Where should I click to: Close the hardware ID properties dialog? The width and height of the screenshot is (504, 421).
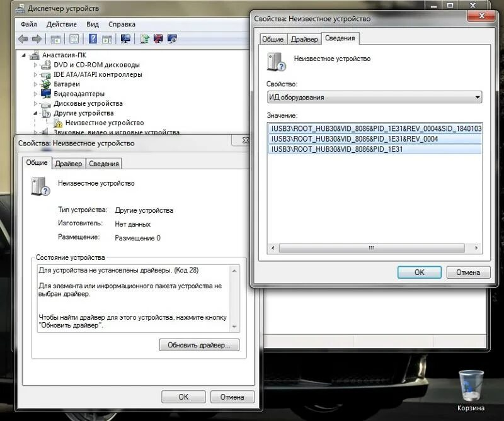[481, 15]
